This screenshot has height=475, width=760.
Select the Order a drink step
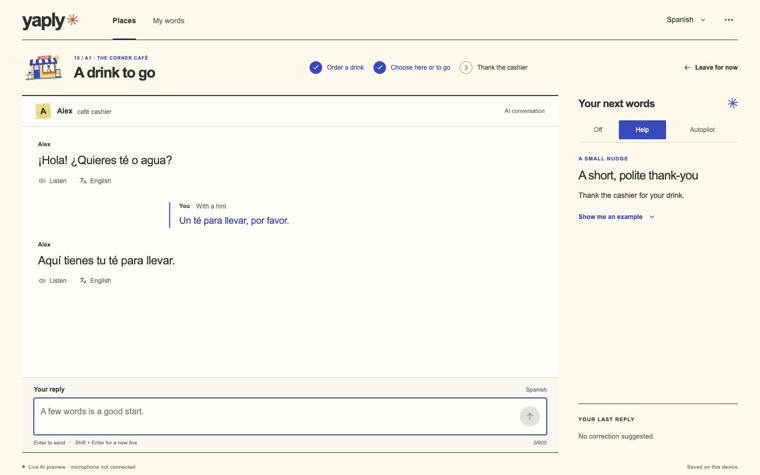coord(337,67)
